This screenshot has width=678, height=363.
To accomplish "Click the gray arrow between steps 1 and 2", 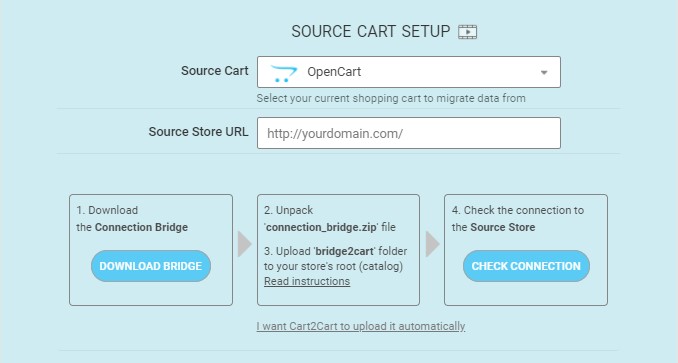I will (x=245, y=244).
